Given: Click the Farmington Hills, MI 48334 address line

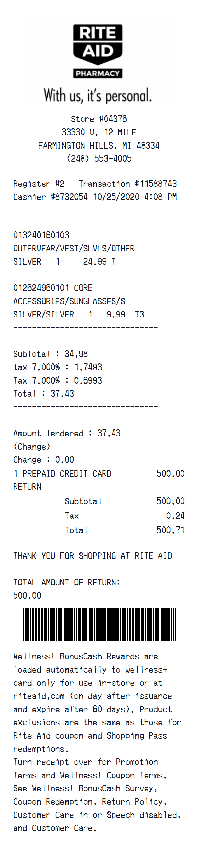Looking at the screenshot, I should pyautogui.click(x=99, y=146).
